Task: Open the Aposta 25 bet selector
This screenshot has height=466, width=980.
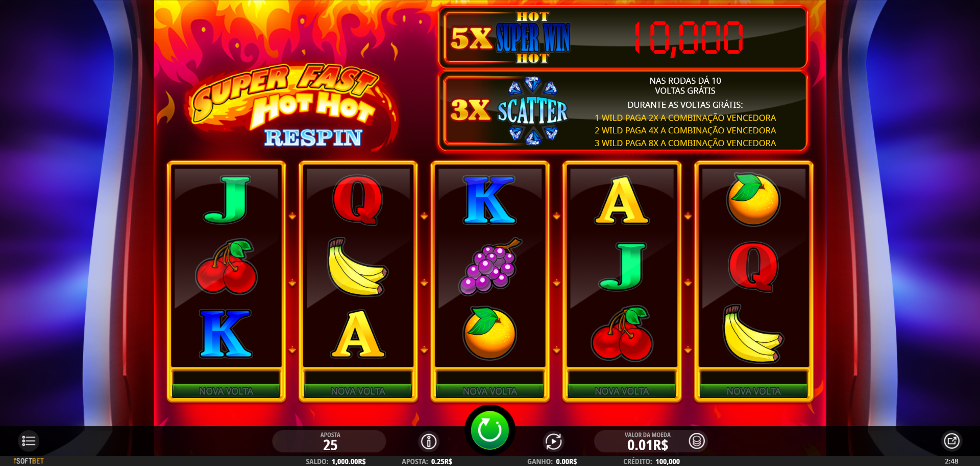Action: [x=330, y=441]
